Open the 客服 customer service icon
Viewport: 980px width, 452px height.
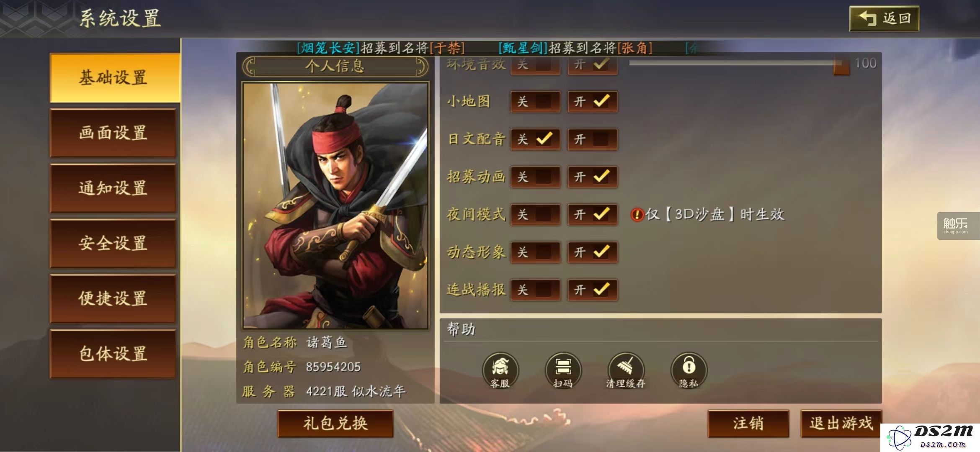pyautogui.click(x=500, y=370)
